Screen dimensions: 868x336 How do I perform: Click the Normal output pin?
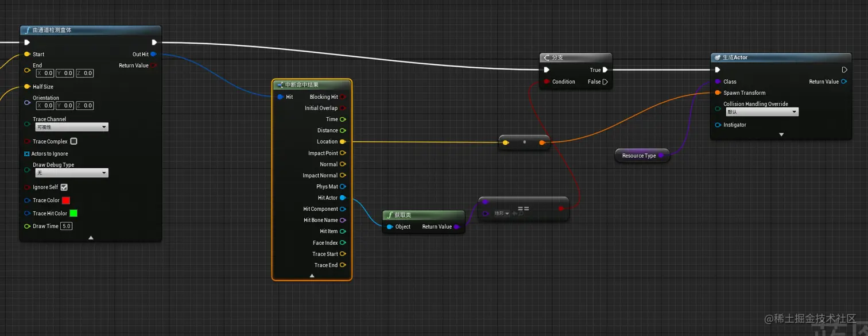pos(343,164)
